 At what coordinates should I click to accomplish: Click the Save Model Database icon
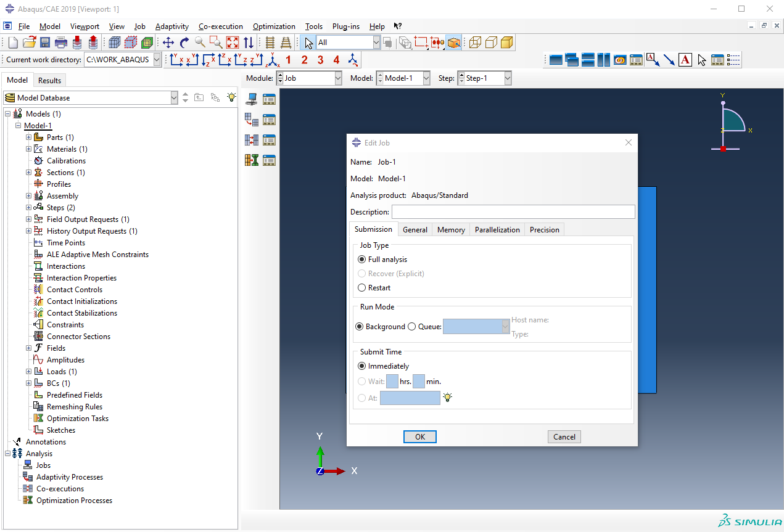click(x=45, y=43)
